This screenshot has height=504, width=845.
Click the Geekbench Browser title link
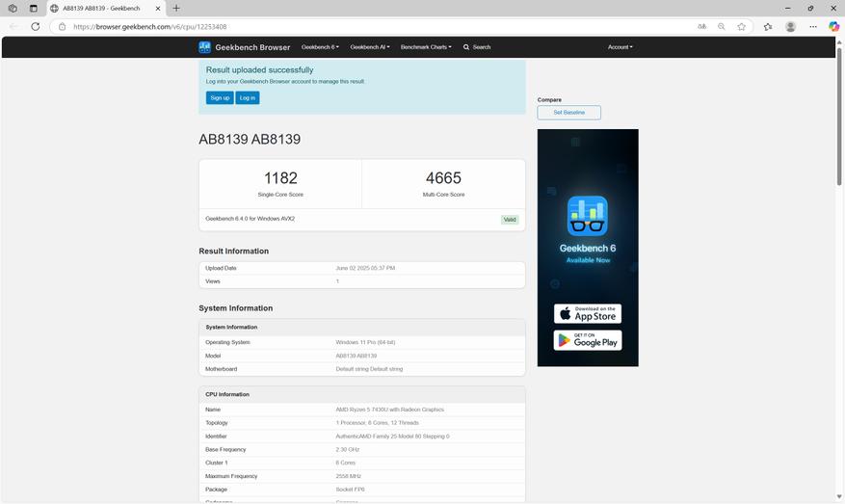(252, 47)
